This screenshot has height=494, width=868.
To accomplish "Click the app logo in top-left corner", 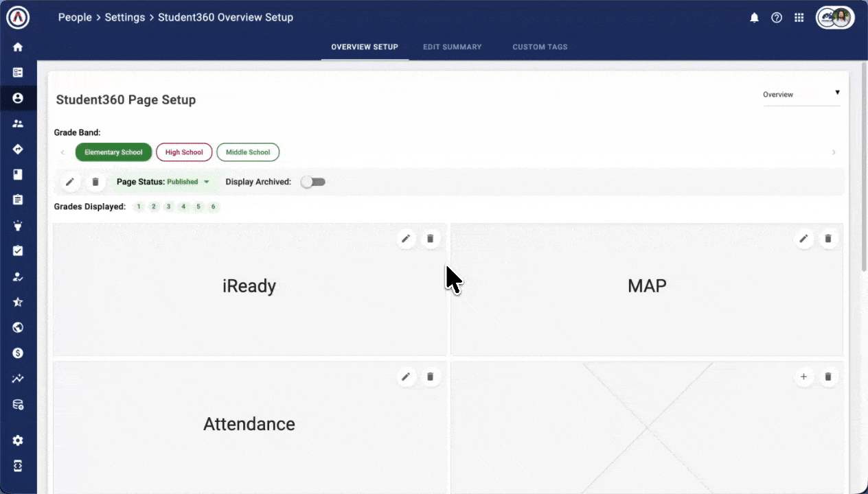I will click(18, 18).
